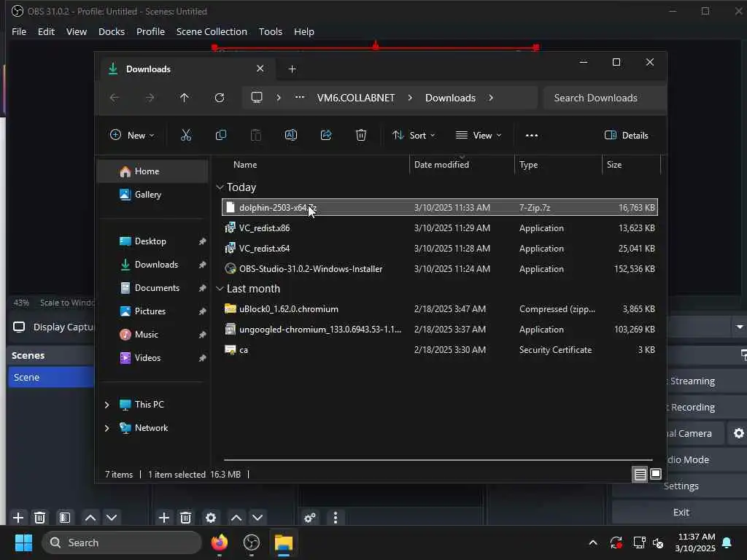Open the View dropdown in Explorer

click(x=479, y=135)
